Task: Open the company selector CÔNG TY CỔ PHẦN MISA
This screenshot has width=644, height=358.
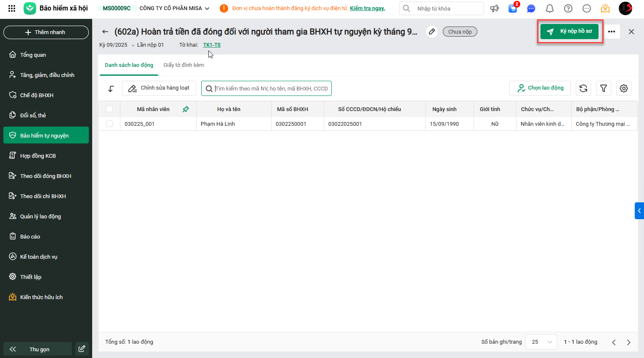Action: point(174,8)
